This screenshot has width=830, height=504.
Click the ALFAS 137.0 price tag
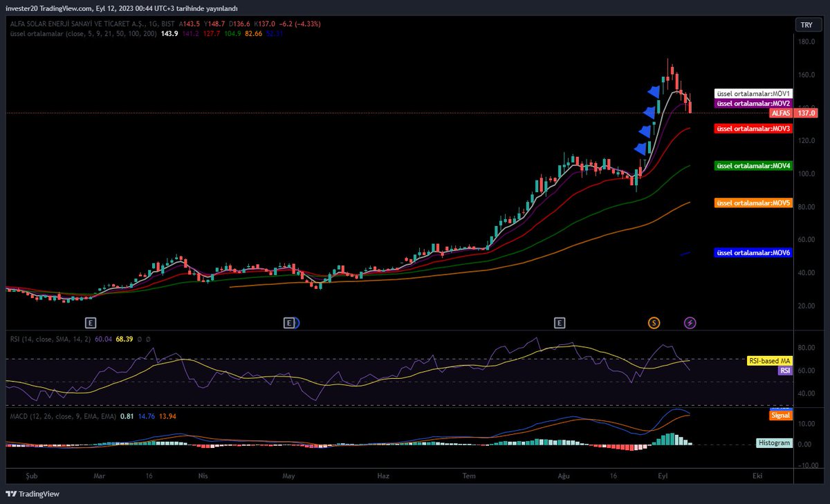pyautogui.click(x=793, y=113)
